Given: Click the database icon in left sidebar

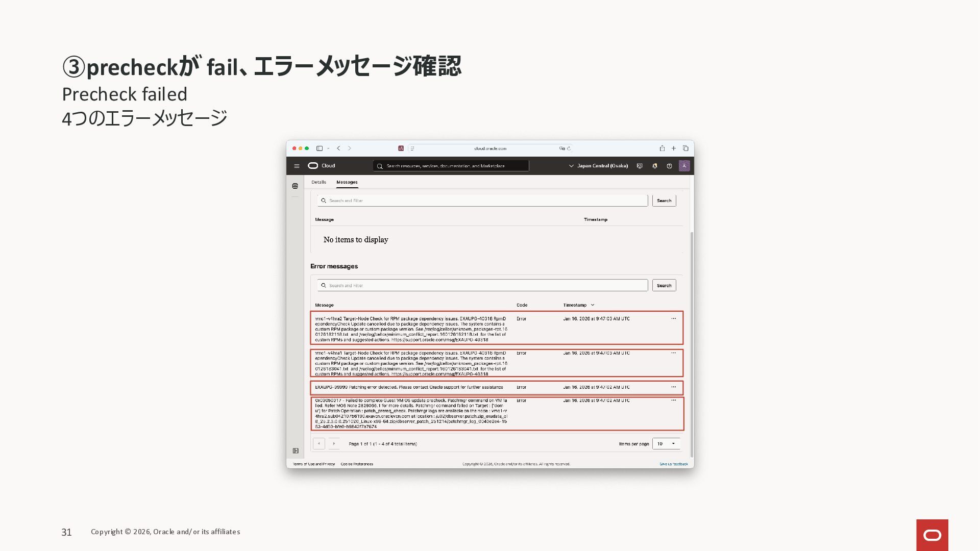Looking at the screenshot, I should pyautogui.click(x=295, y=186).
